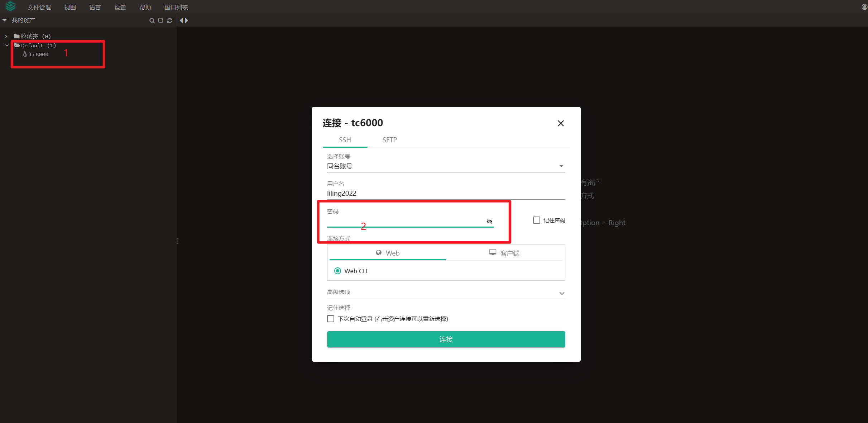The height and width of the screenshot is (423, 868).
Task: Enable the 记住密码 checkbox
Action: point(536,220)
